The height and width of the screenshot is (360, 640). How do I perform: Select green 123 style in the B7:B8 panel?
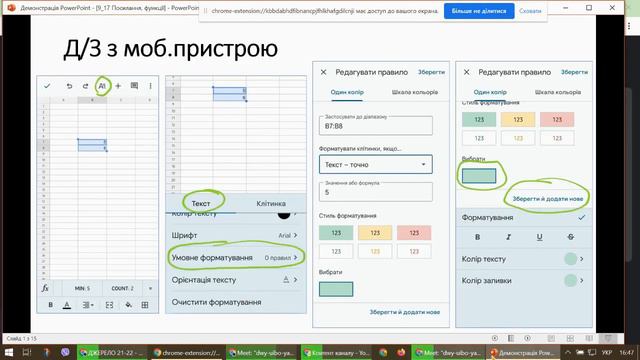pyautogui.click(x=336, y=233)
